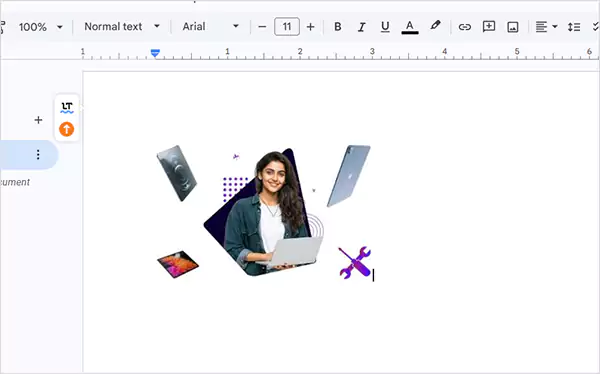
Task: Toggle underline formatting
Action: point(385,27)
